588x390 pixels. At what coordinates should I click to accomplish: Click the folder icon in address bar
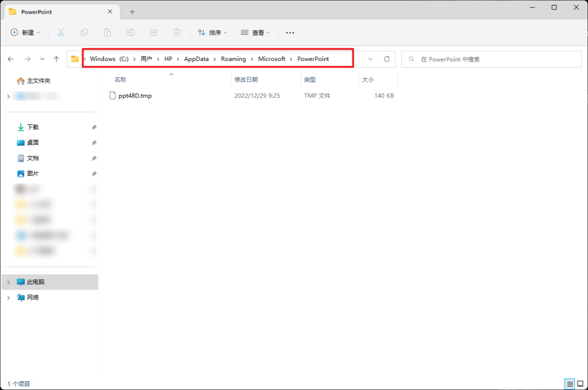tap(75, 59)
